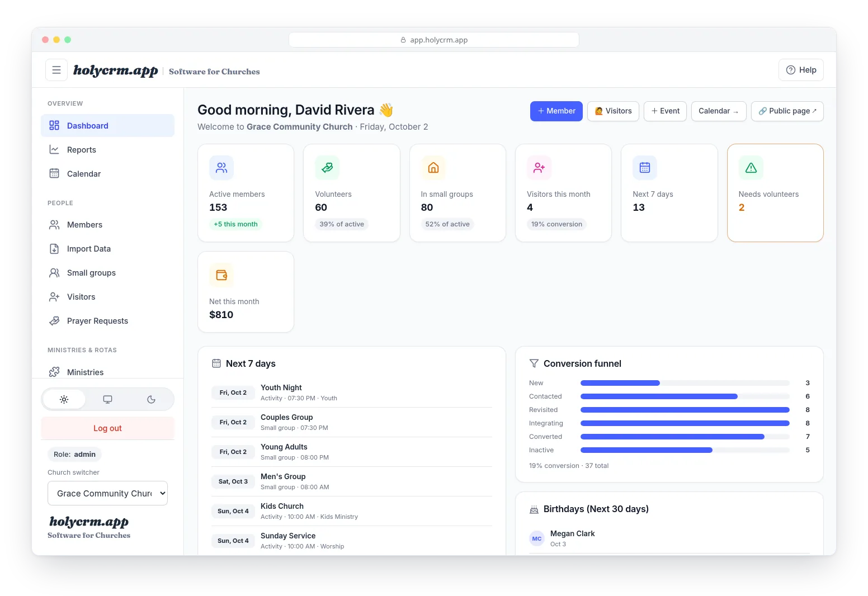Switch to light theme sun toggle
The height and width of the screenshot is (596, 868).
(x=64, y=399)
